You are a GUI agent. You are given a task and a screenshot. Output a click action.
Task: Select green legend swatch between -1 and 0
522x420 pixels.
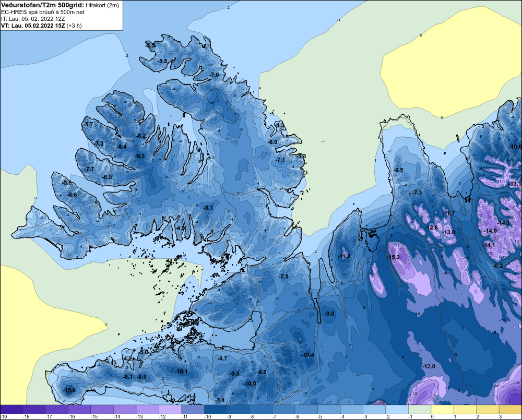419,409
